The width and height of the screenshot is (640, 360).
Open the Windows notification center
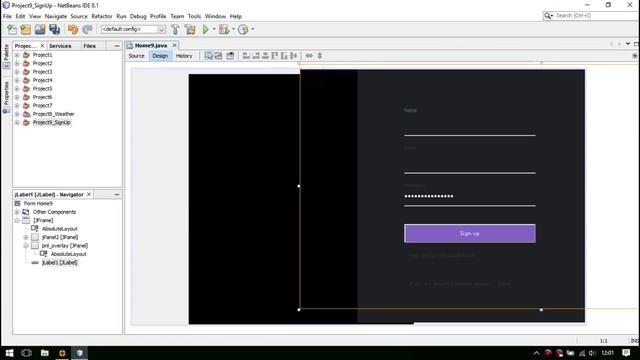tap(627, 353)
